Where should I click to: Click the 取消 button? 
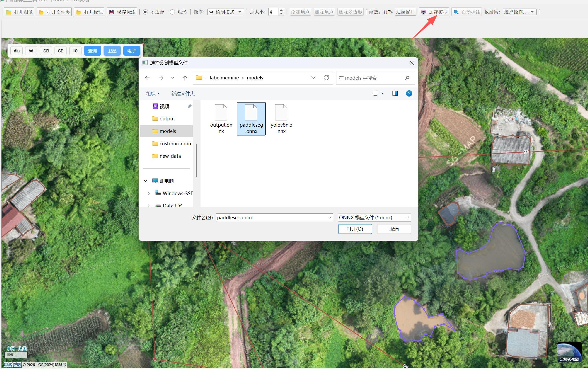pyautogui.click(x=394, y=229)
